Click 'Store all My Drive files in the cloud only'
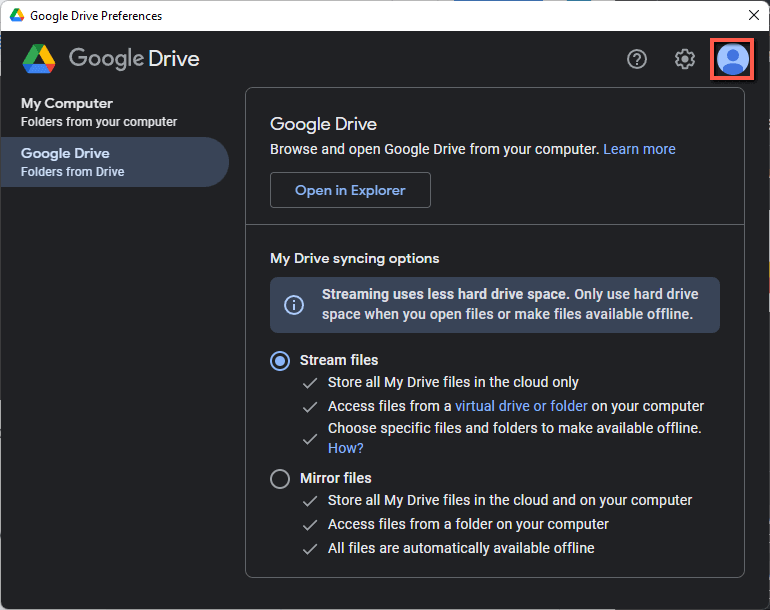This screenshot has width=770, height=610. click(453, 382)
